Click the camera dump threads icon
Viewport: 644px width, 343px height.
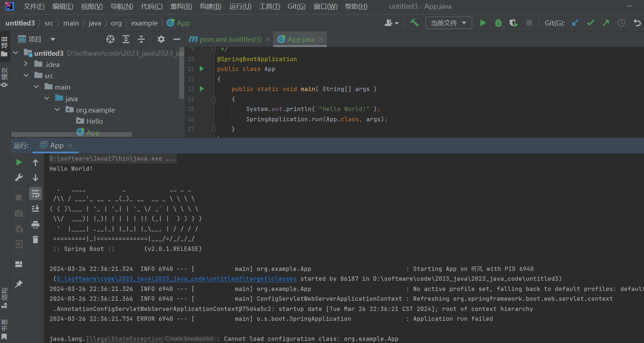[x=19, y=213]
